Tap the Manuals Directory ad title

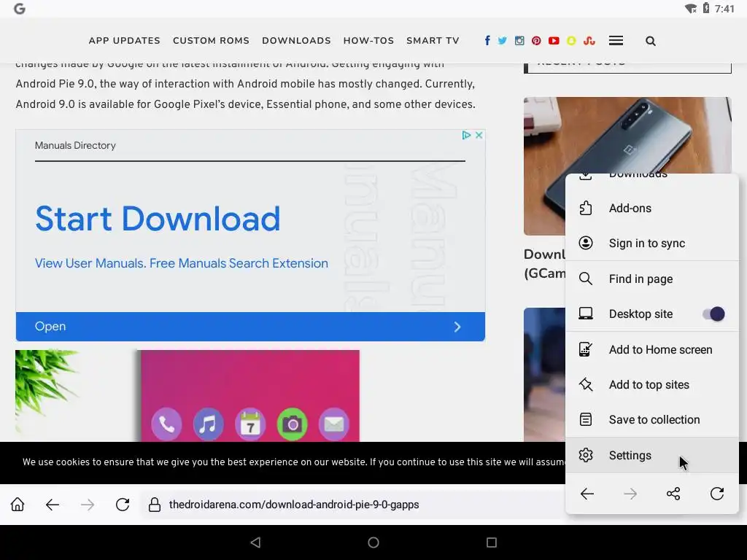point(75,145)
